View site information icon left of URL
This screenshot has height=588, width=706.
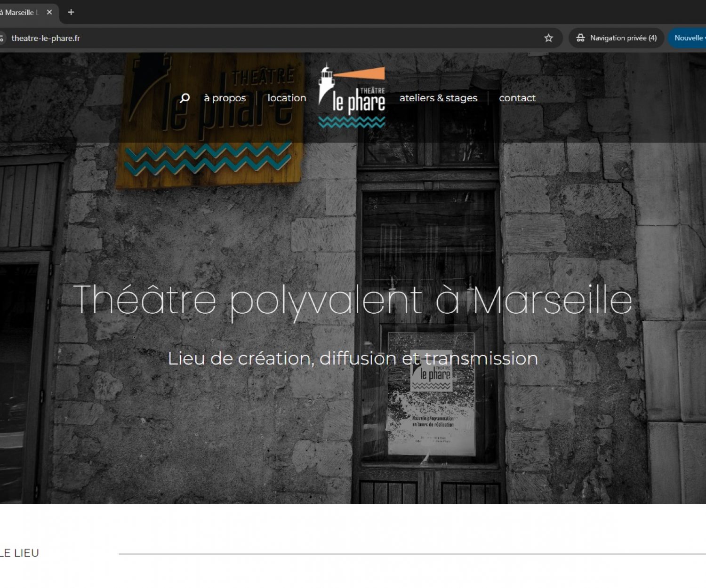[x=1, y=38]
